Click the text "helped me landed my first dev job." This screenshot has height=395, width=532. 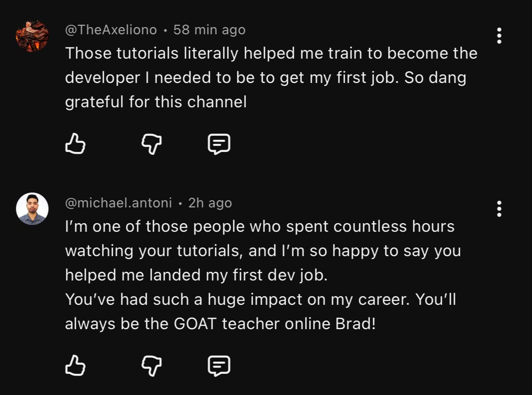[x=196, y=275]
